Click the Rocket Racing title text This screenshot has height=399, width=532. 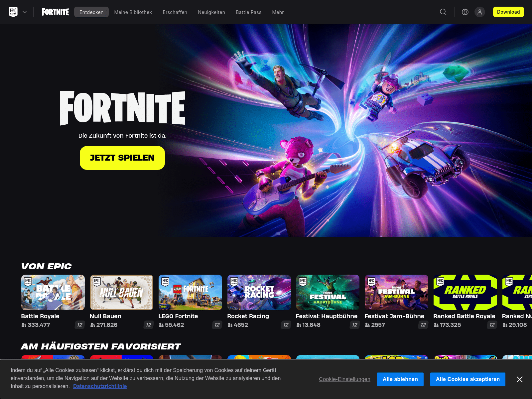248,316
